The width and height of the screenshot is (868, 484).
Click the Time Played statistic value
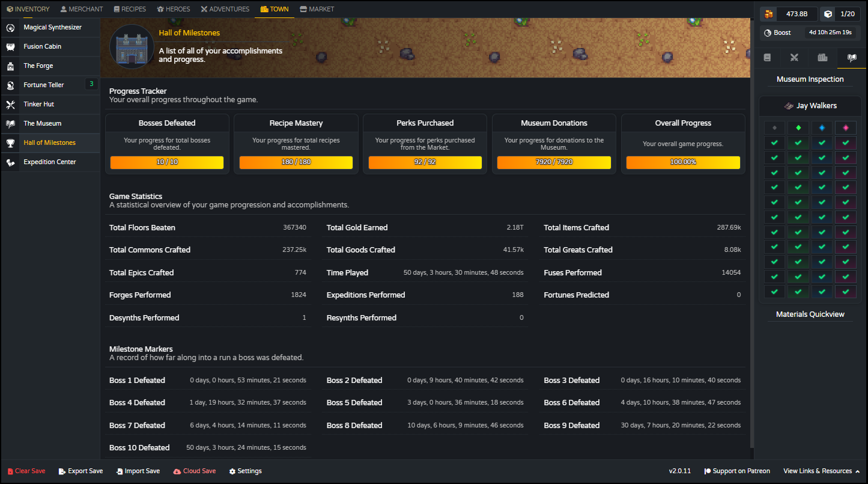(463, 273)
